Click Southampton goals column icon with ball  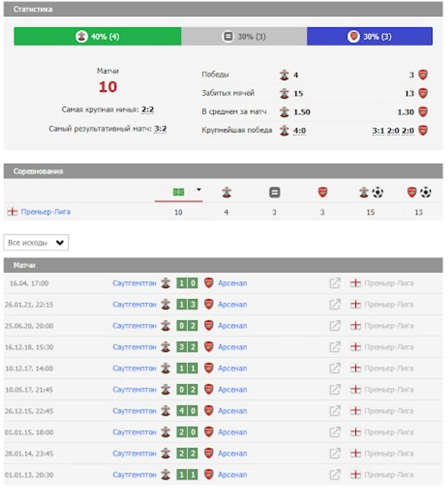click(371, 193)
